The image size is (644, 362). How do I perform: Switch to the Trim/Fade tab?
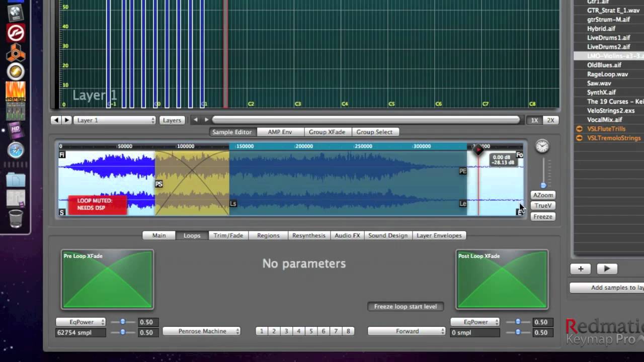[228, 235]
